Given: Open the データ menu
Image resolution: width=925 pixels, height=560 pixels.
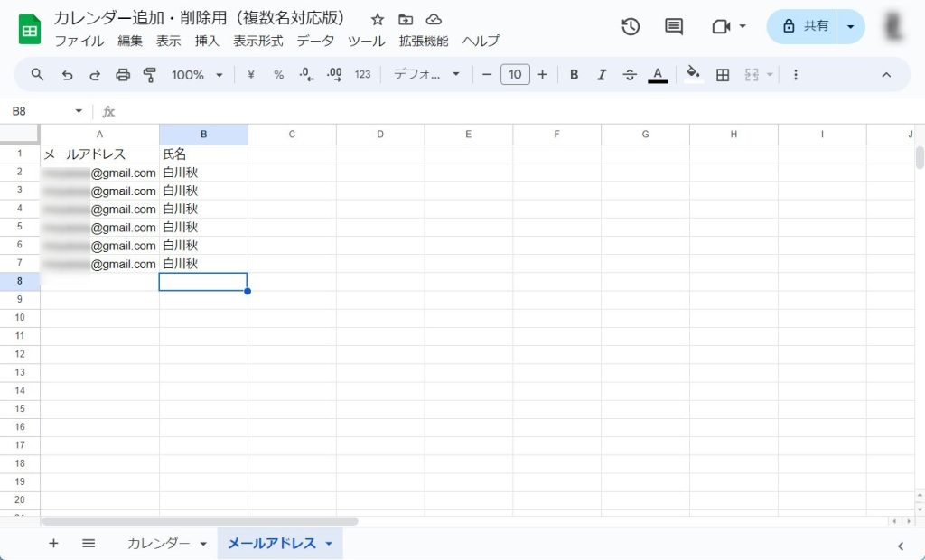Looking at the screenshot, I should click(315, 41).
